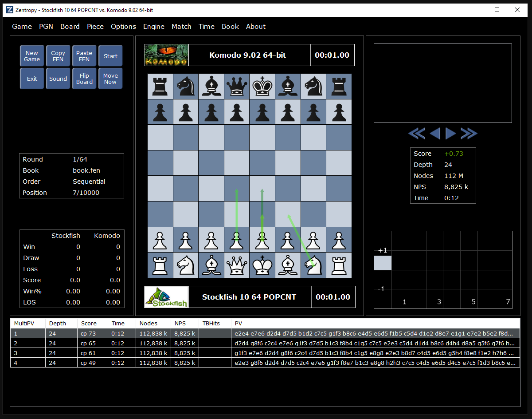Open the Game menu
Image resolution: width=532 pixels, height=419 pixels.
click(22, 27)
